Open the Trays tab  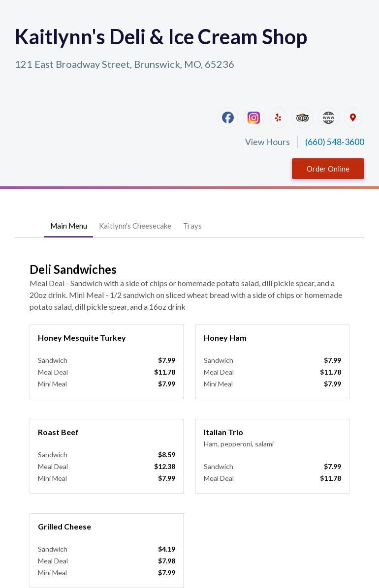[x=192, y=226]
